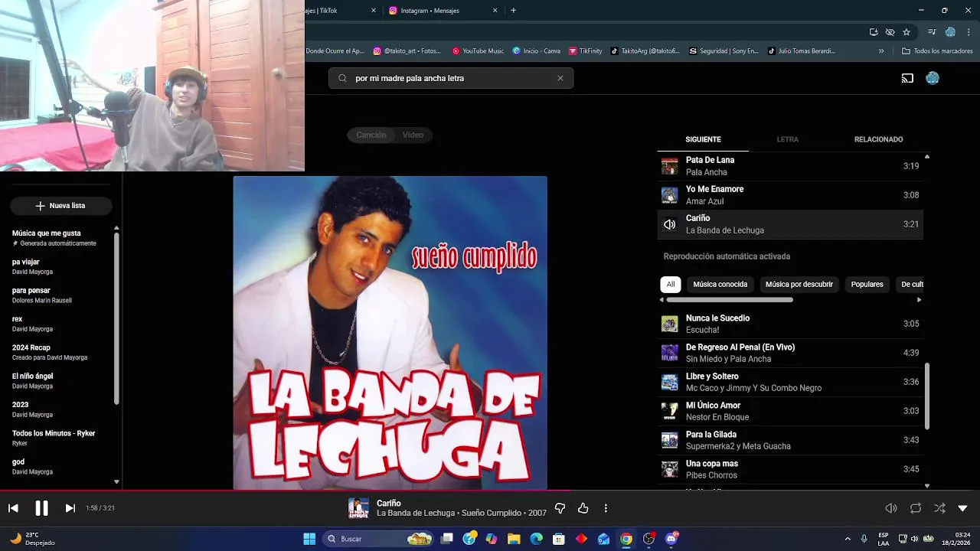Switch to the Instagram Mensajes browser tab
The height and width of the screenshot is (551, 980).
[444, 11]
